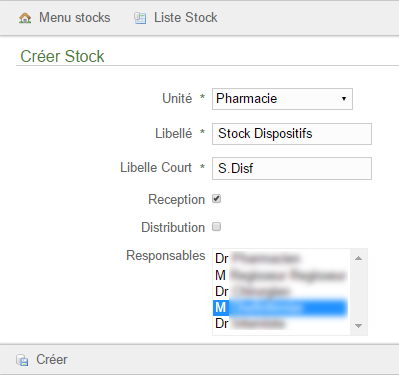This screenshot has height=375, width=399.
Task: Click the save icon beside Créer
Action: [22, 360]
